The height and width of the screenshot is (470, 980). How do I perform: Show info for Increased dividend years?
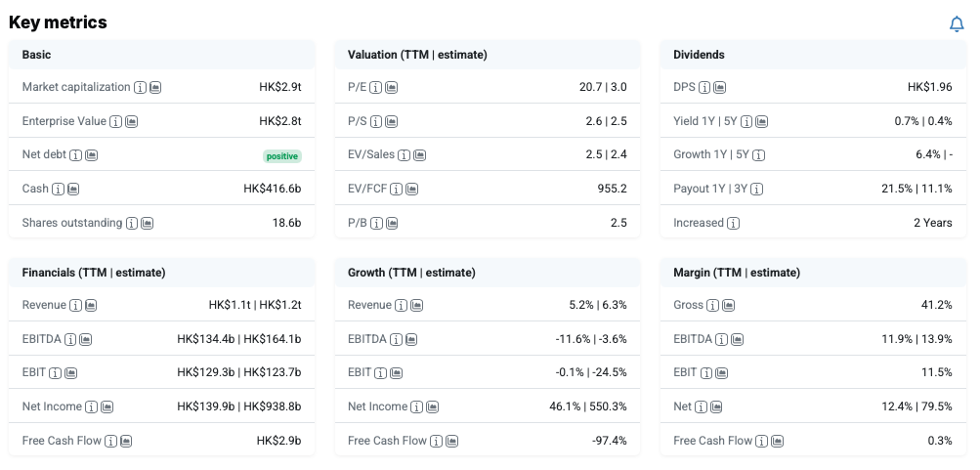point(734,224)
